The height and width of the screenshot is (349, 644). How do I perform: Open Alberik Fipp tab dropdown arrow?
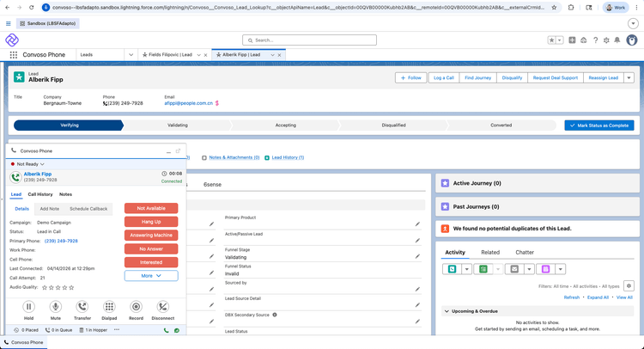click(272, 55)
